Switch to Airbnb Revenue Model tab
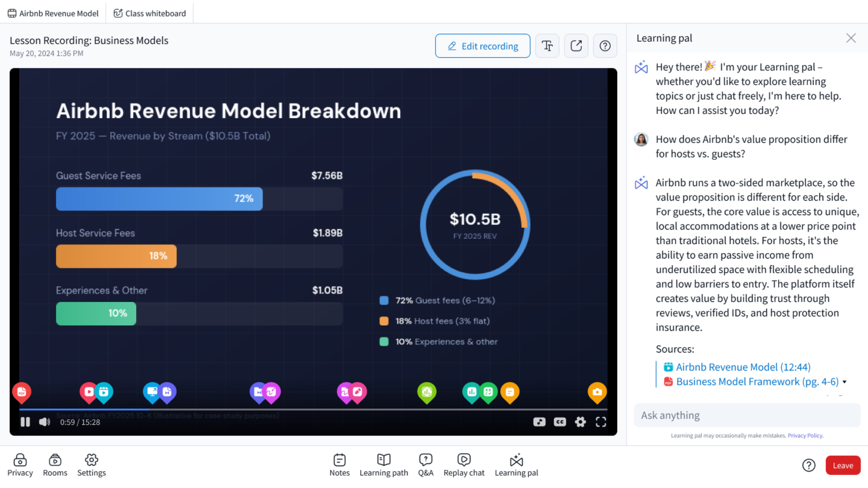This screenshot has height=488, width=868. point(53,13)
